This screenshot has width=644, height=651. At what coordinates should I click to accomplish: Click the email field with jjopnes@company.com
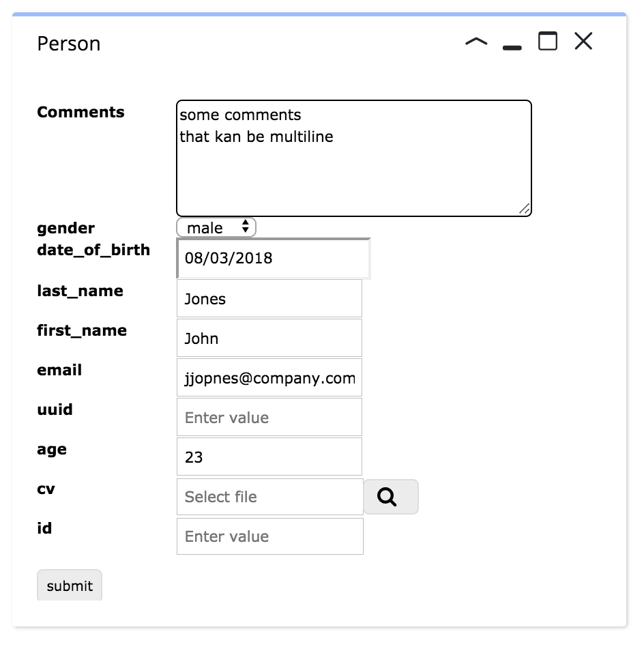pyautogui.click(x=269, y=377)
